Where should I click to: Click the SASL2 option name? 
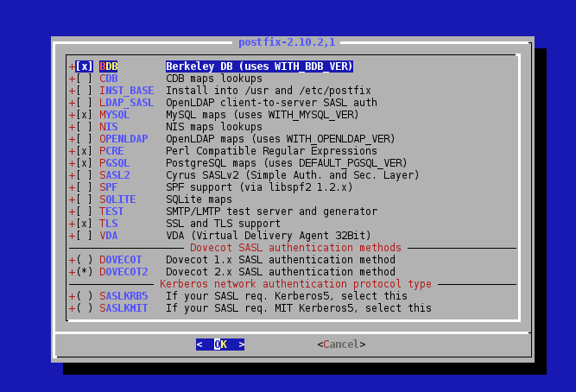(115, 175)
